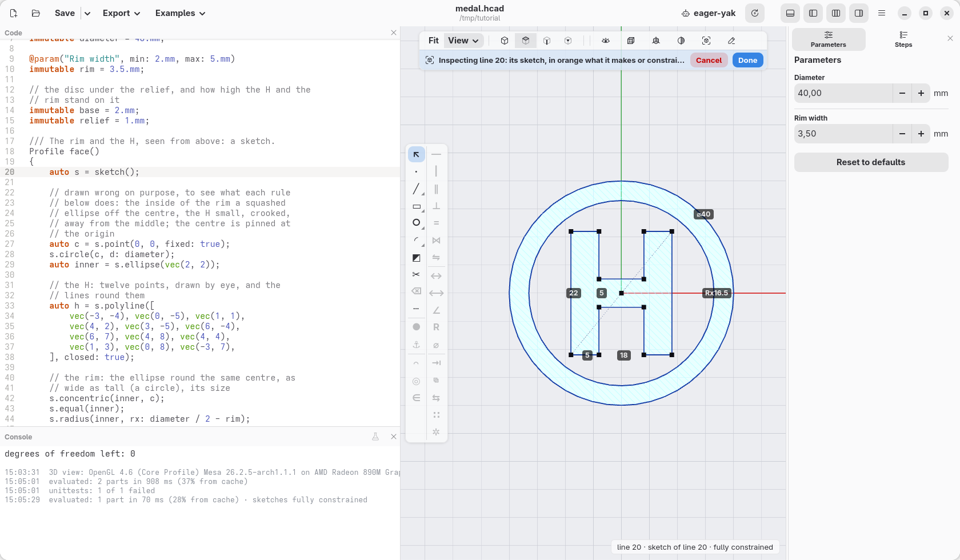Viewport: 960px width, 560px height.
Task: Select the rectangle tool
Action: click(416, 206)
